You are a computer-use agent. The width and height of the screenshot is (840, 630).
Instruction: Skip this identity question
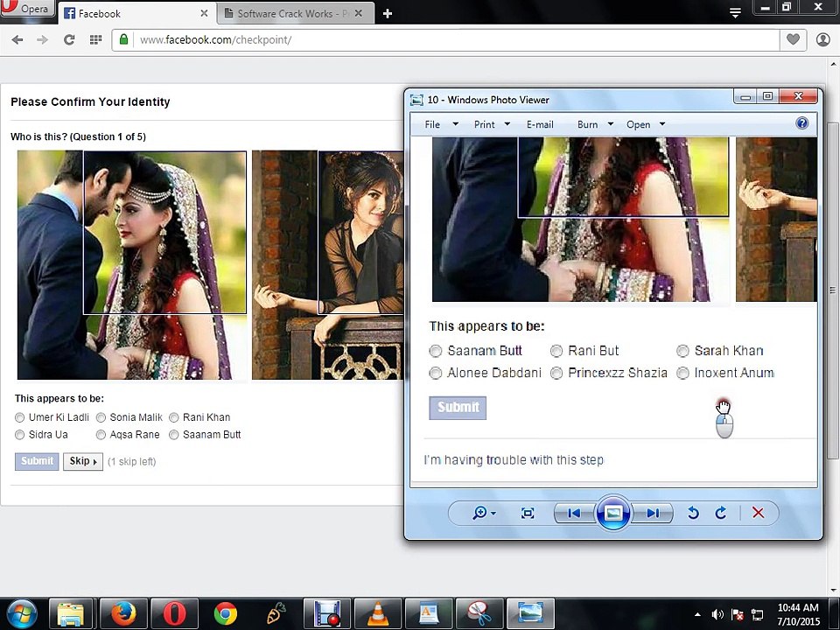coord(83,461)
